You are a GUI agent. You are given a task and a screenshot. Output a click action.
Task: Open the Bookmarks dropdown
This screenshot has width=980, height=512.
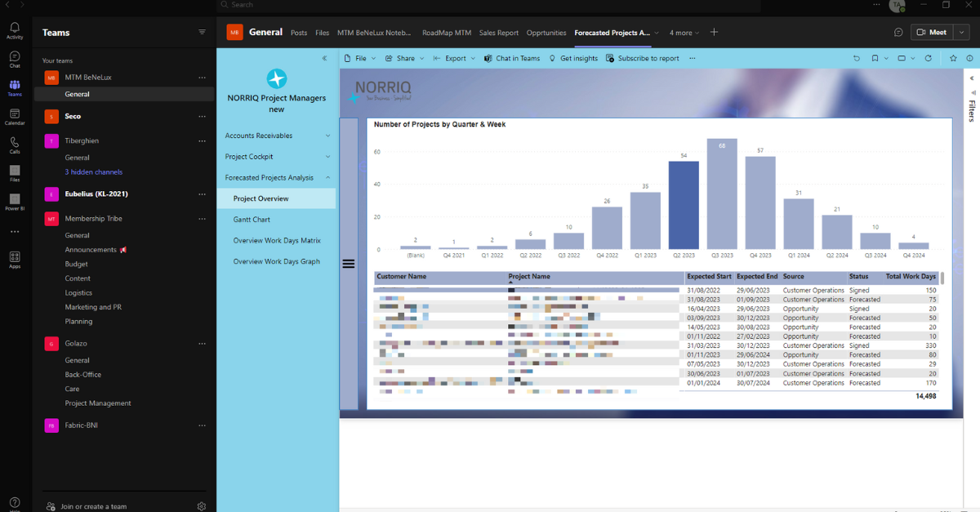(x=879, y=59)
